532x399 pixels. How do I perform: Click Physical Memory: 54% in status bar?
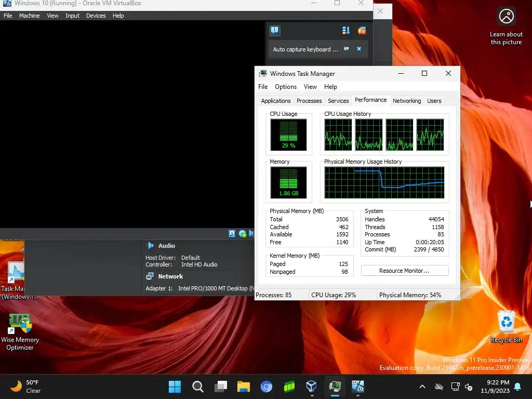[x=410, y=295]
